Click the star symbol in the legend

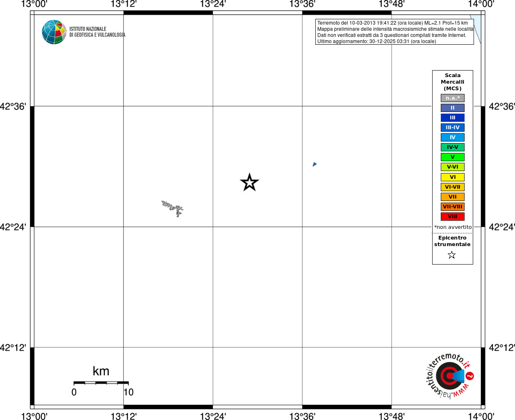click(452, 255)
